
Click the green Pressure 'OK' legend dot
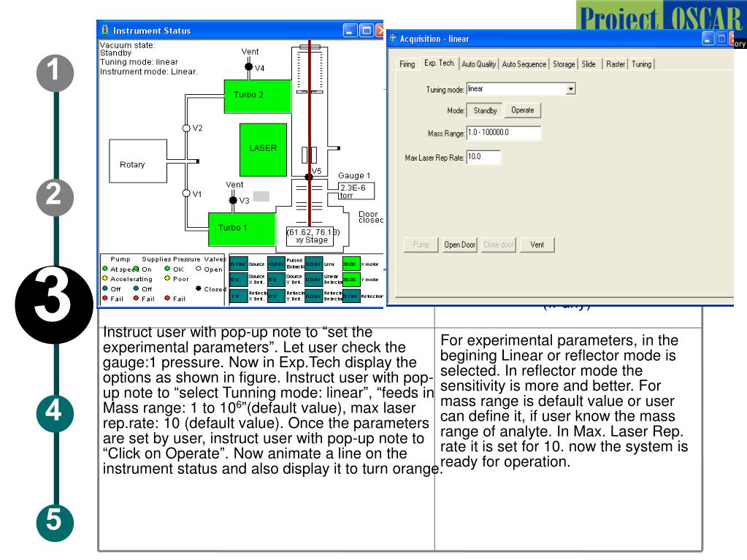tap(167, 269)
